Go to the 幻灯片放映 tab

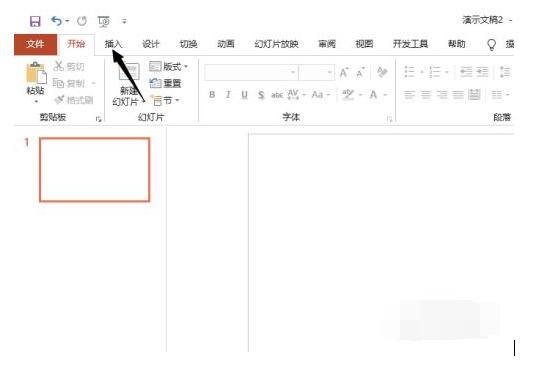(x=277, y=44)
